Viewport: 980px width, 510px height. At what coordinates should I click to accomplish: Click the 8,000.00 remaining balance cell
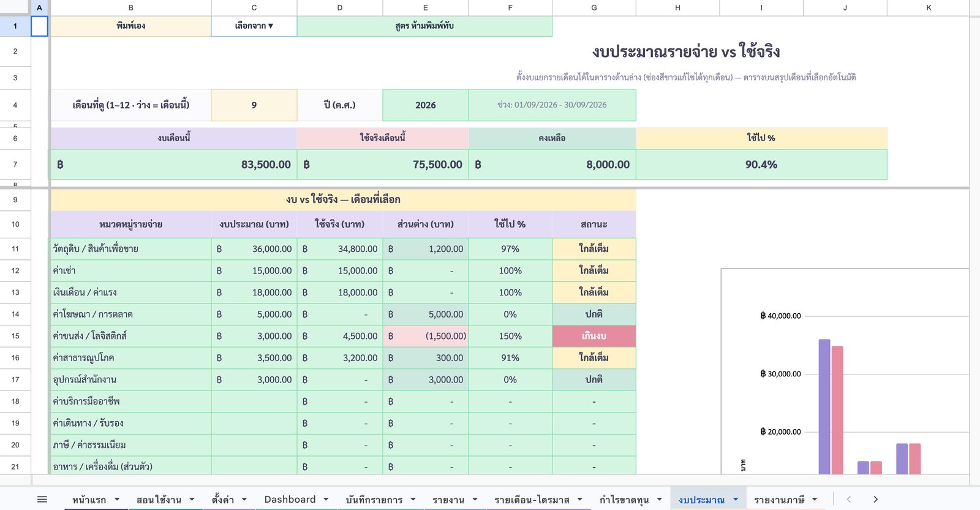coord(552,164)
